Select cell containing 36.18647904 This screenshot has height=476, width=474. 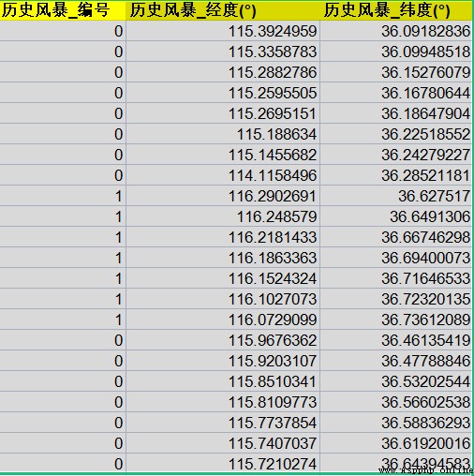click(x=396, y=113)
